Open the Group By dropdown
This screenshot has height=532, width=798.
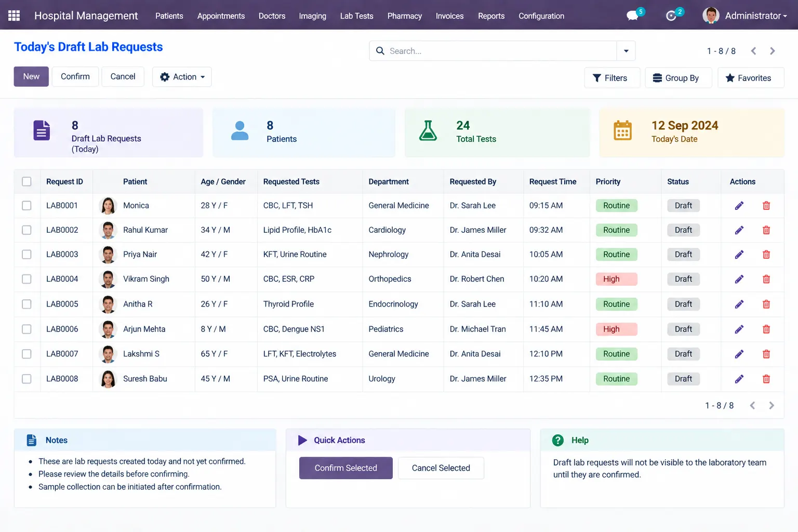(x=678, y=78)
